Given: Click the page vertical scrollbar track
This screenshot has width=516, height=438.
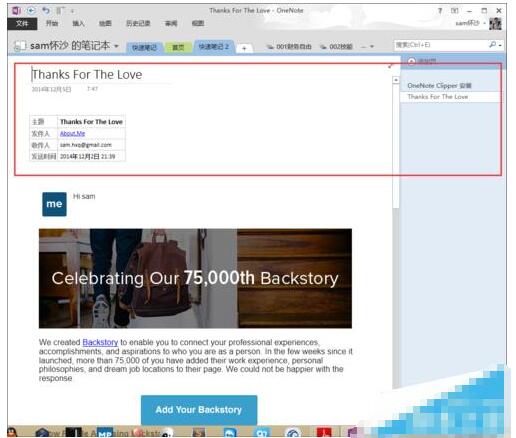Looking at the screenshot, I should click(x=396, y=233).
